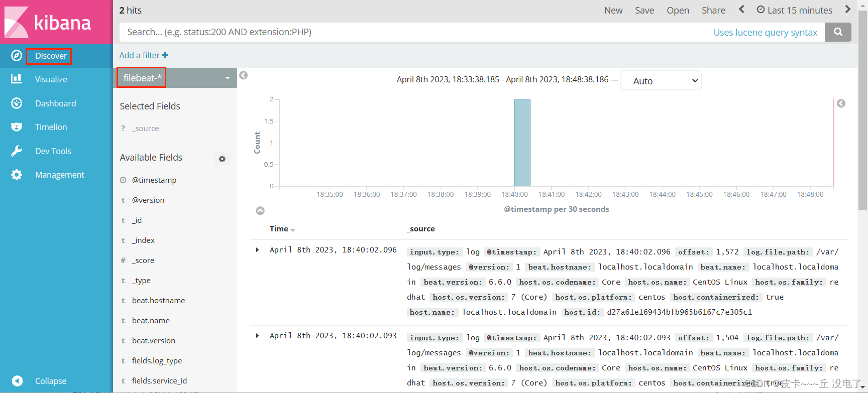Image resolution: width=868 pixels, height=393 pixels.
Task: Open Dashboard in the sidebar
Action: coord(56,103)
